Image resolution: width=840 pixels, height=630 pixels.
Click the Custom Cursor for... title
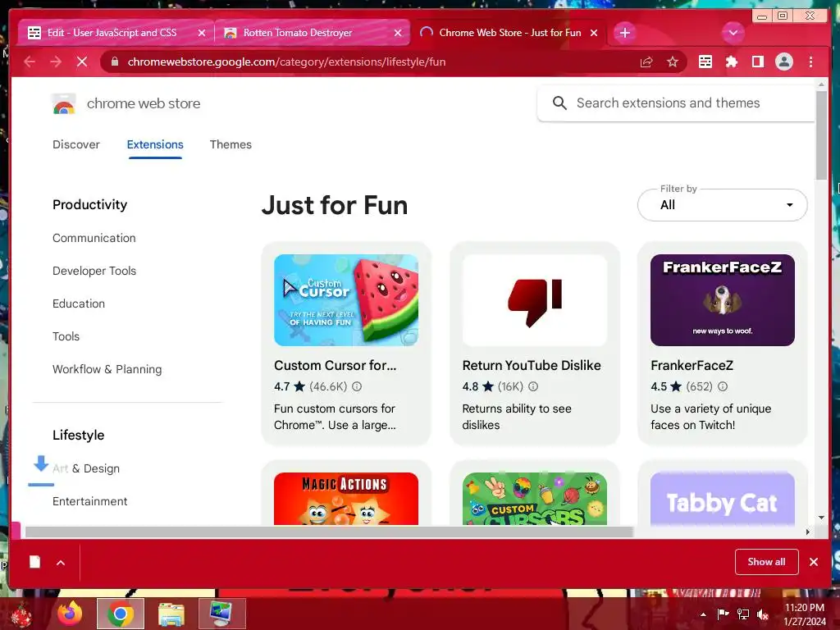[x=336, y=365]
